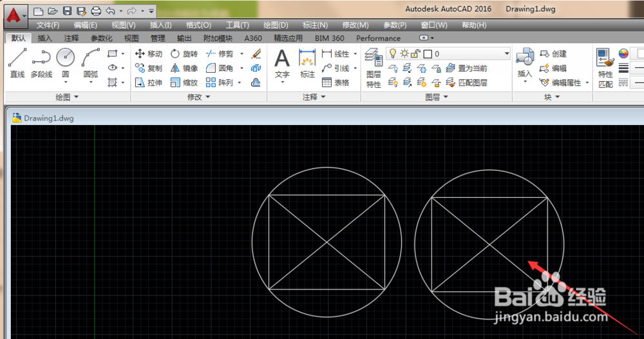Switch to the A360 ribbon tab

pyautogui.click(x=253, y=38)
